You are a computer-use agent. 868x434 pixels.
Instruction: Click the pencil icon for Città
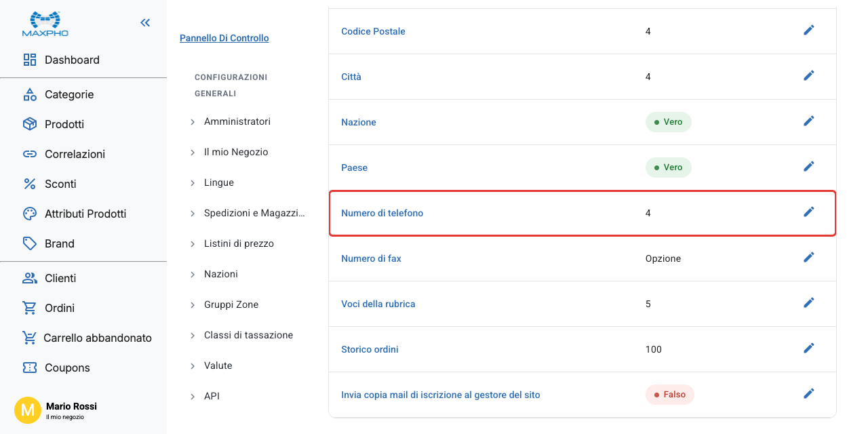click(808, 76)
